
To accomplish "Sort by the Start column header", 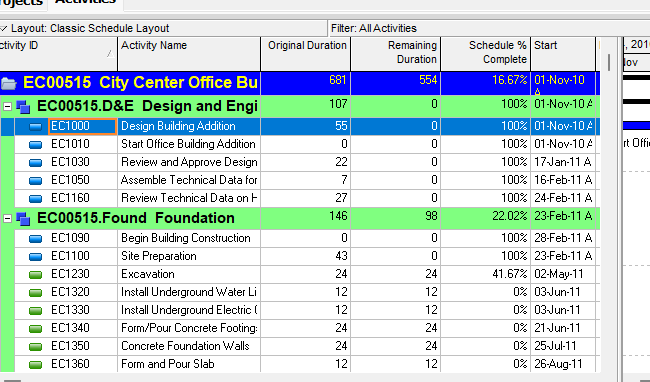I will tap(563, 53).
